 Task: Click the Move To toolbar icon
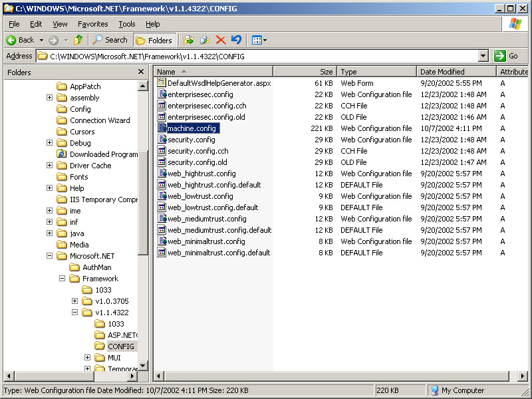(x=189, y=40)
